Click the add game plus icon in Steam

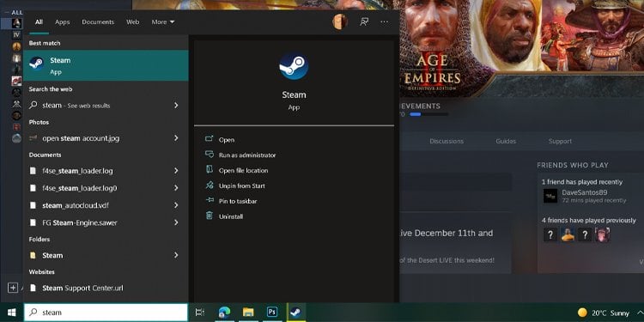tap(13, 288)
